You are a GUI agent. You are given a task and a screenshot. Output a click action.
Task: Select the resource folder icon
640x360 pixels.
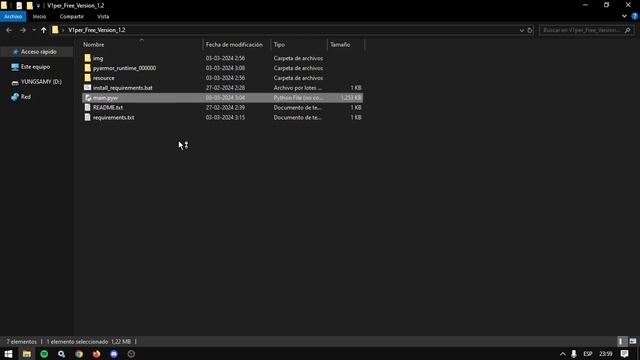(x=87, y=78)
